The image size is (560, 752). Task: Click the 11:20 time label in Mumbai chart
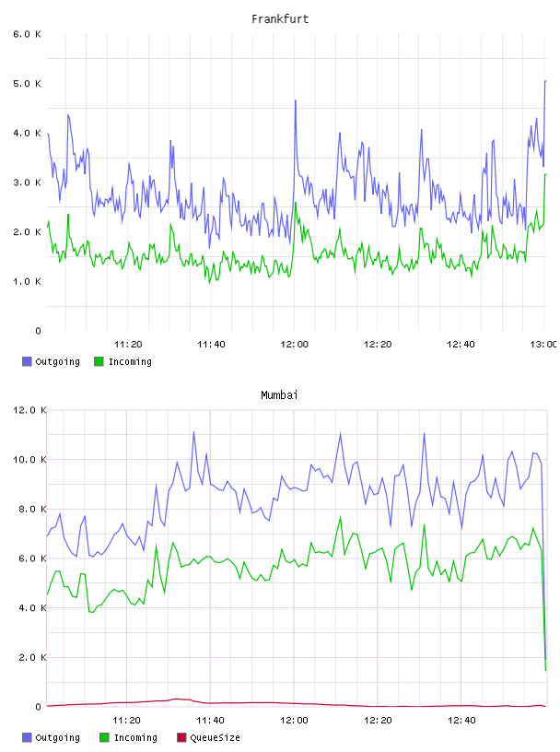pos(126,721)
